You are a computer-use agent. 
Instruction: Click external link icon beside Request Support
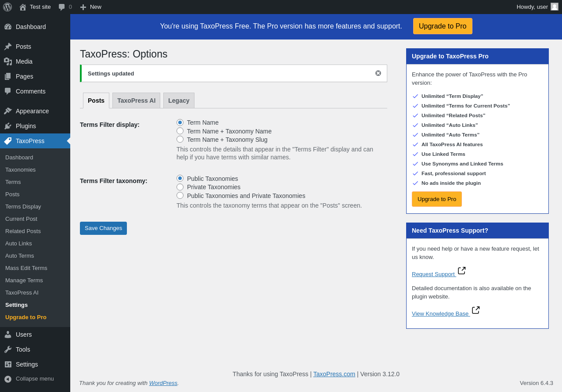point(462,270)
